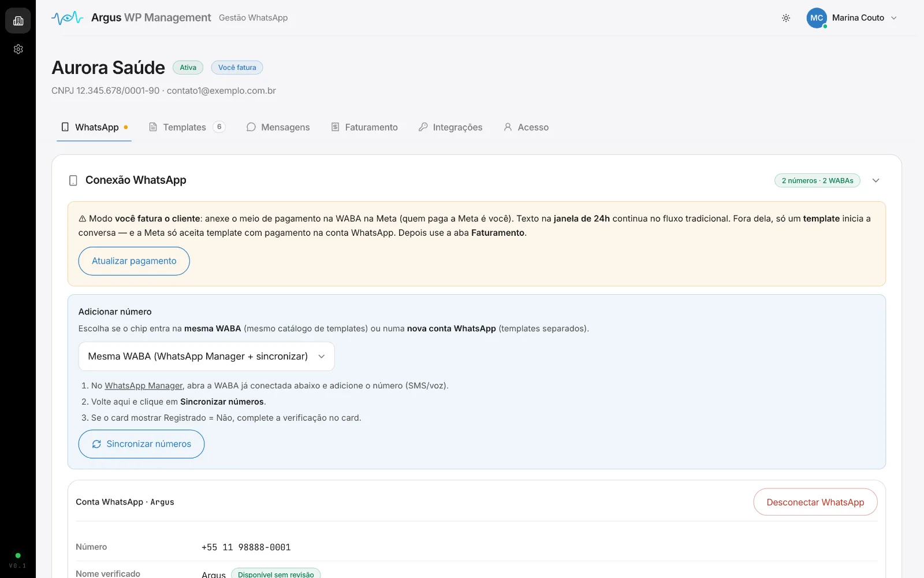Click the 'Adicionar número' heading
The image size is (924, 578).
point(115,312)
